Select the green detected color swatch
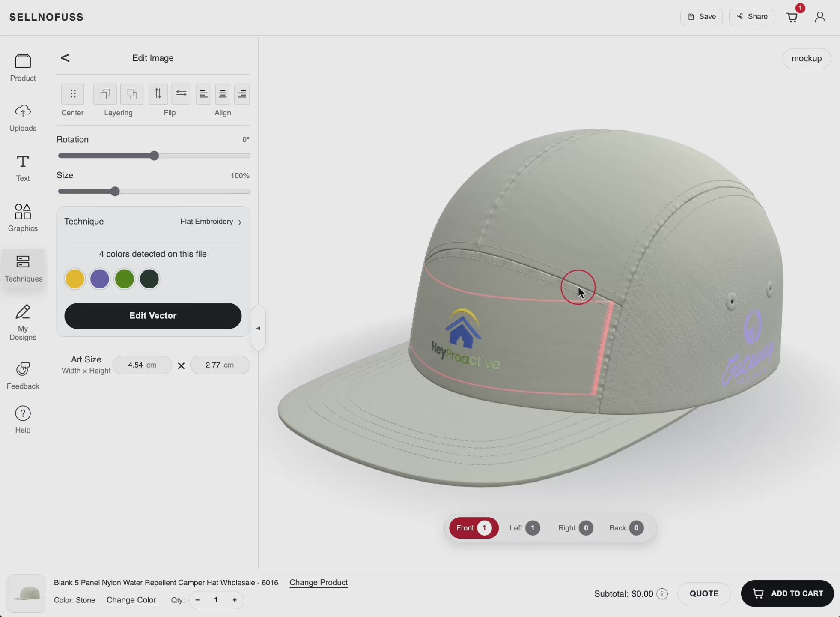The width and height of the screenshot is (840, 617). [125, 279]
